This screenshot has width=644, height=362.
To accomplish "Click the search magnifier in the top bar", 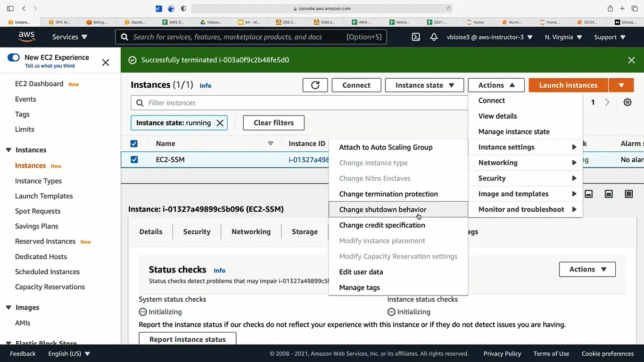I will 124,37.
